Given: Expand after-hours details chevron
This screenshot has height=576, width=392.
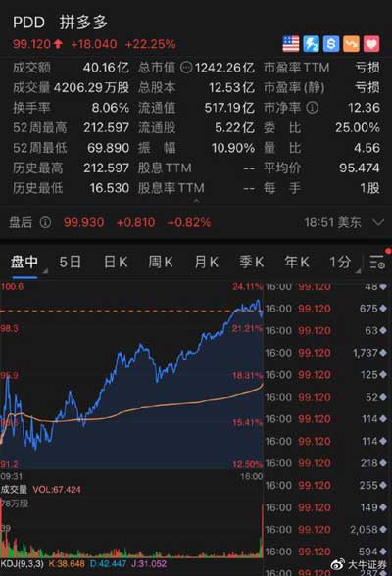Looking at the screenshot, I should (x=378, y=222).
